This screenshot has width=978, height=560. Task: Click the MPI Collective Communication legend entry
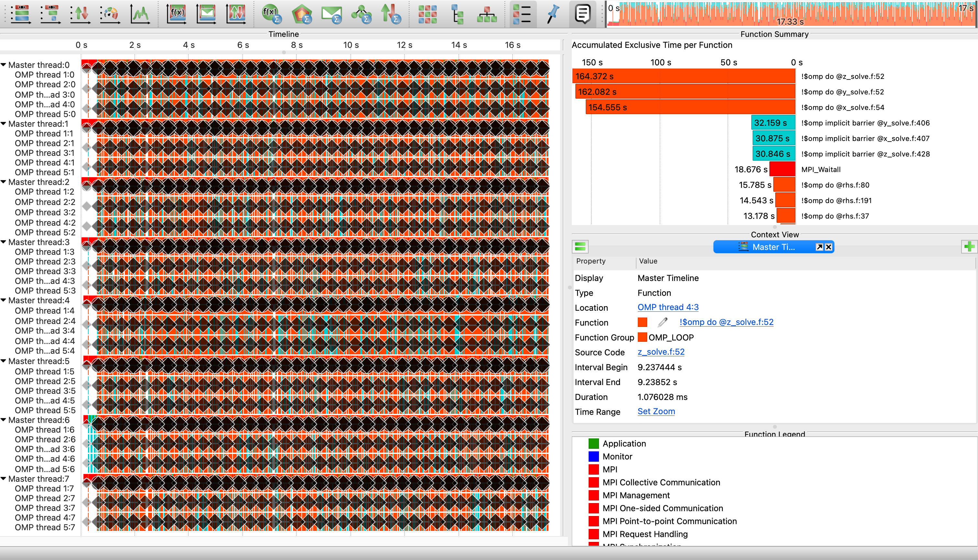click(661, 482)
